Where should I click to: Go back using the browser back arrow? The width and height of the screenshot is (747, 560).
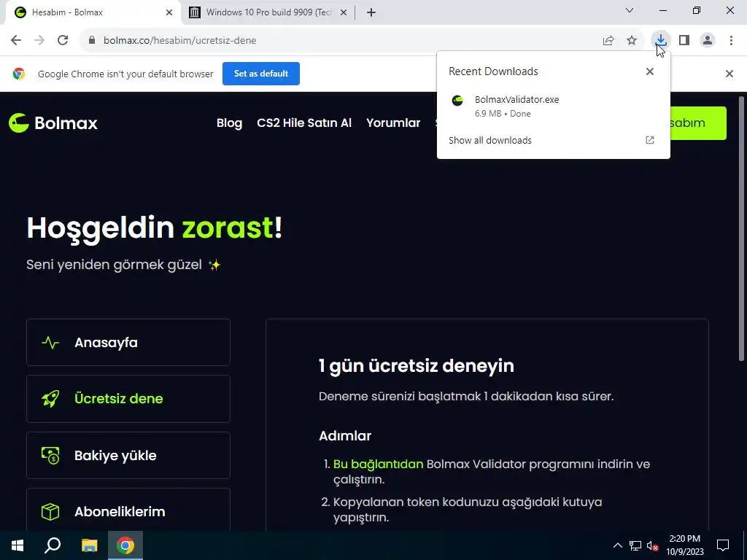click(x=16, y=41)
